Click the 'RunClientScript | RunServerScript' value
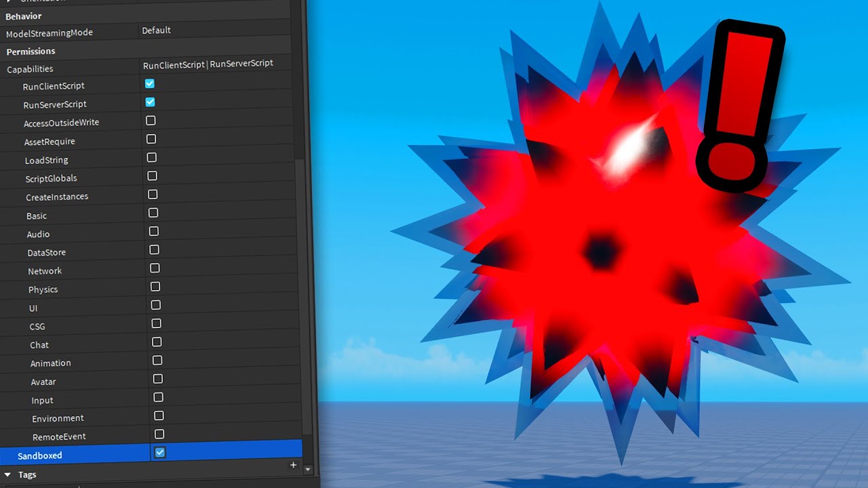868x488 pixels. coord(208,64)
